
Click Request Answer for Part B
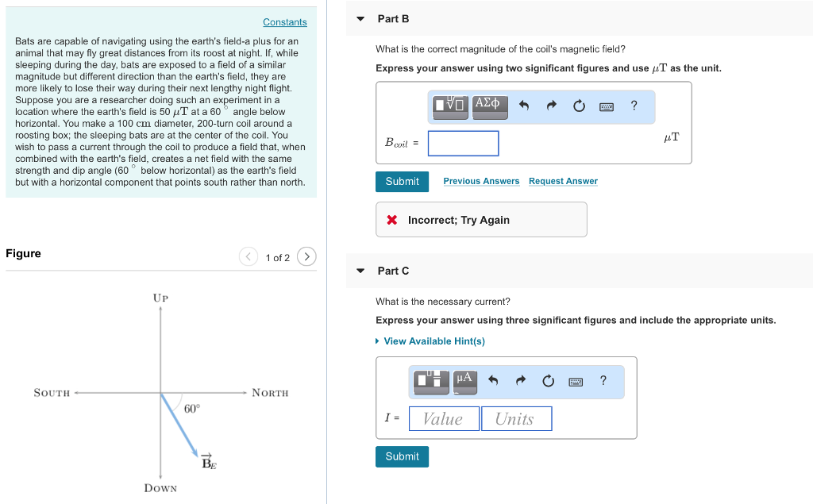coord(563,181)
